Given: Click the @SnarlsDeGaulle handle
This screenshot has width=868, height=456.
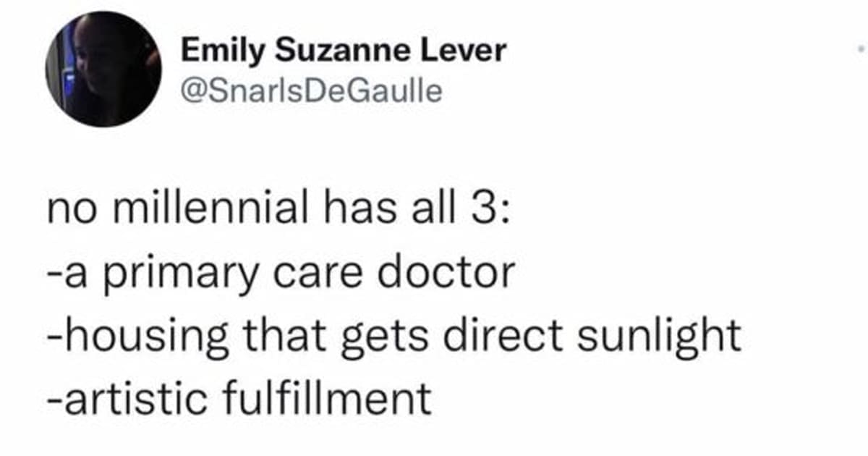Looking at the screenshot, I should pyautogui.click(x=311, y=91).
